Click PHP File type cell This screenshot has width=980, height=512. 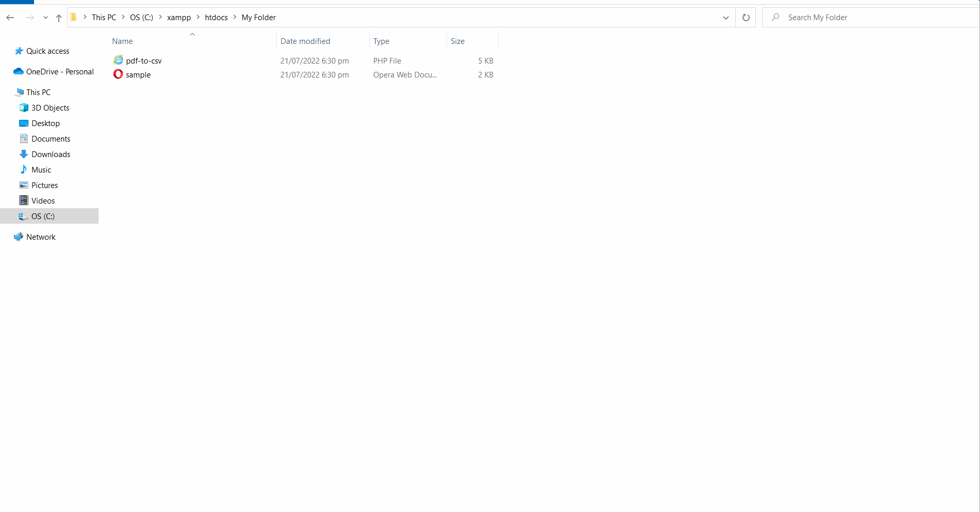[387, 61]
